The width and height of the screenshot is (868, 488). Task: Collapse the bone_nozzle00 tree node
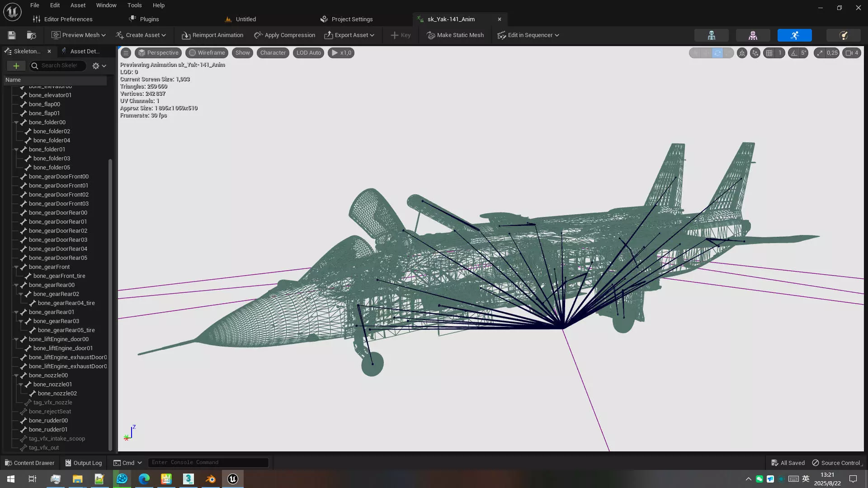click(x=16, y=375)
